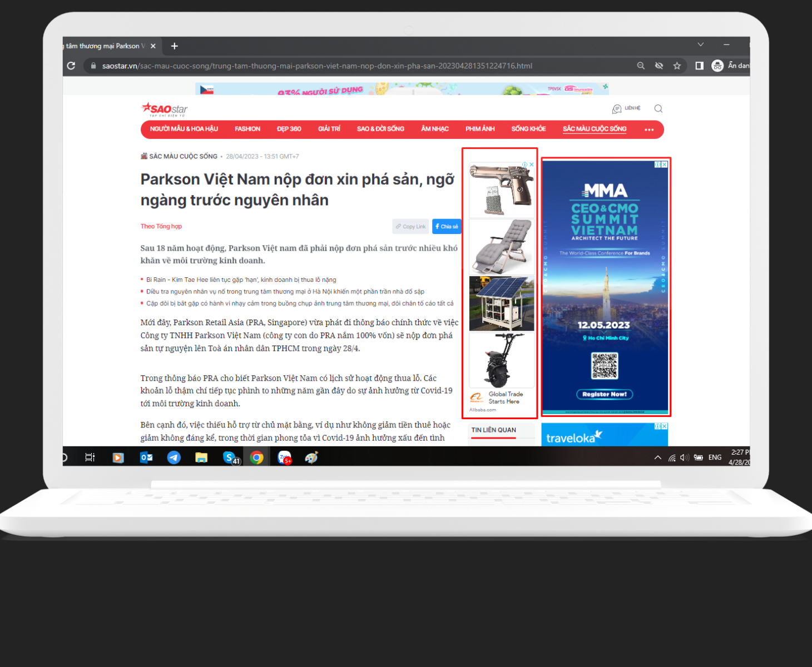Click the Copy Link button

410,226
